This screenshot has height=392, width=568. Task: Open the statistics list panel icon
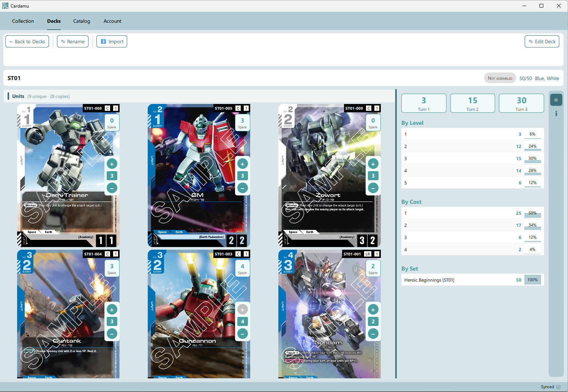[556, 100]
